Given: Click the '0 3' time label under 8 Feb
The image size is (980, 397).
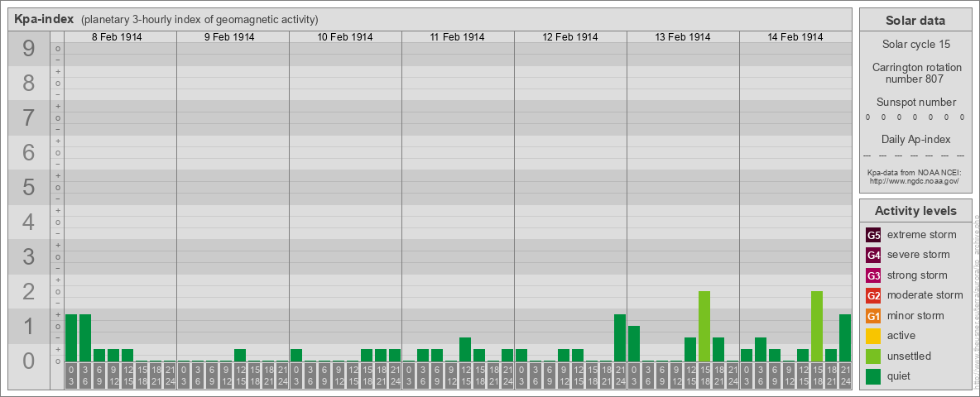Looking at the screenshot, I should [71, 375].
